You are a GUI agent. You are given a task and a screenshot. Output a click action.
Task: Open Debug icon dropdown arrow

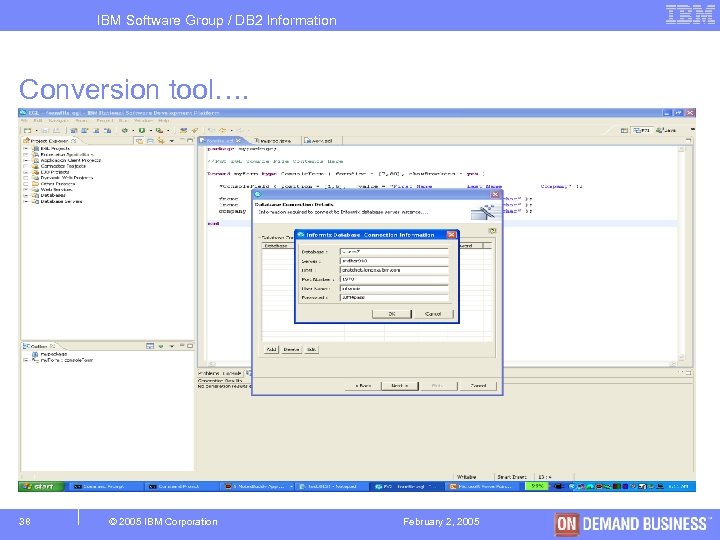133,131
